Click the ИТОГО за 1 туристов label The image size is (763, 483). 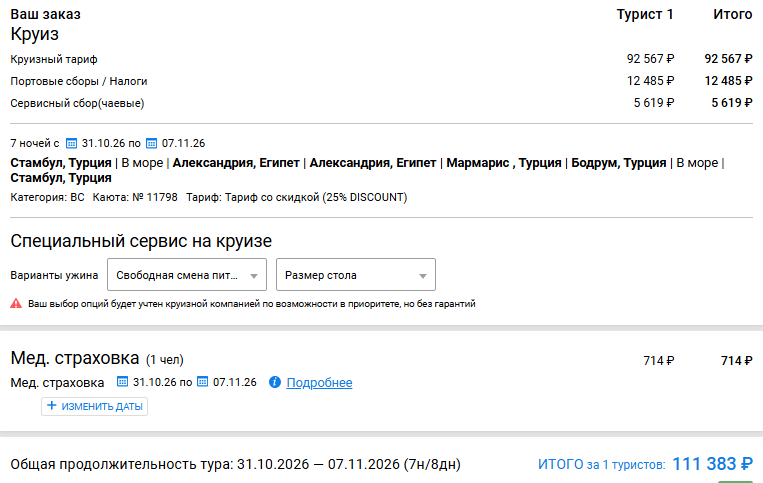tap(601, 465)
